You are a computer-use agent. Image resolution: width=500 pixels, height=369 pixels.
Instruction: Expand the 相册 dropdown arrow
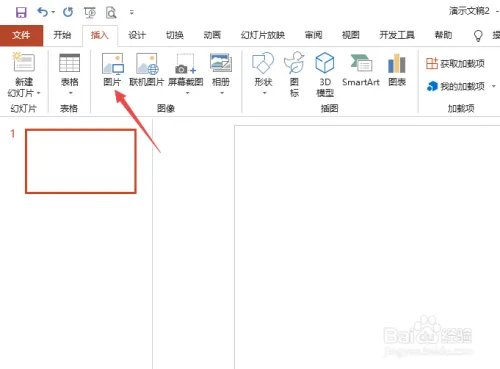tap(222, 93)
